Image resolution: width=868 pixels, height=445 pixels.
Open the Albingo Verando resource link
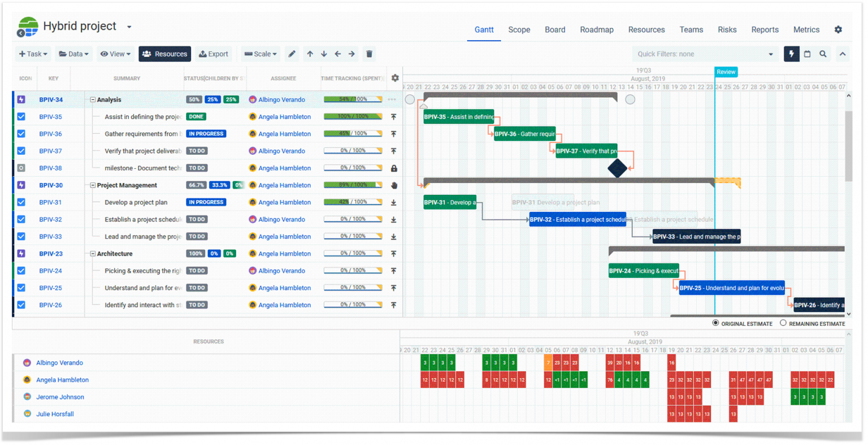click(x=59, y=363)
